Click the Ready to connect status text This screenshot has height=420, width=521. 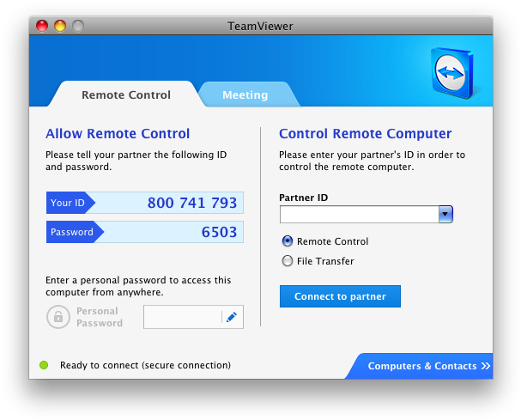click(x=145, y=365)
